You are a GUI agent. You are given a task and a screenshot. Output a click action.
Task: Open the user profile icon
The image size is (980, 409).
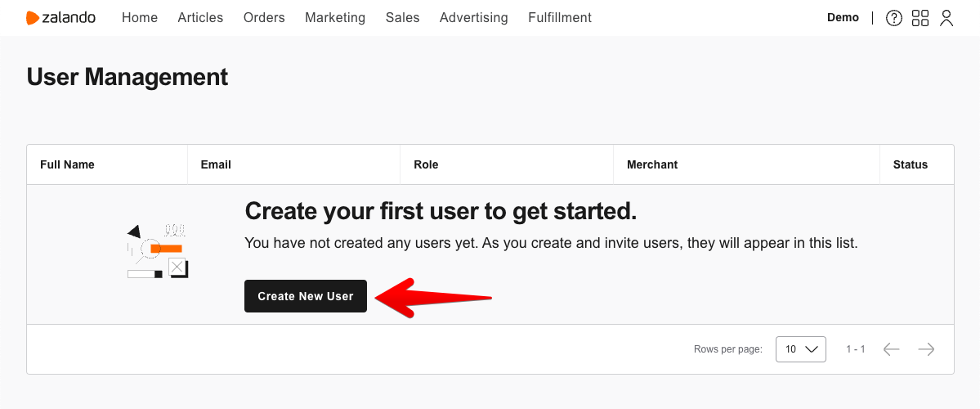[946, 18]
